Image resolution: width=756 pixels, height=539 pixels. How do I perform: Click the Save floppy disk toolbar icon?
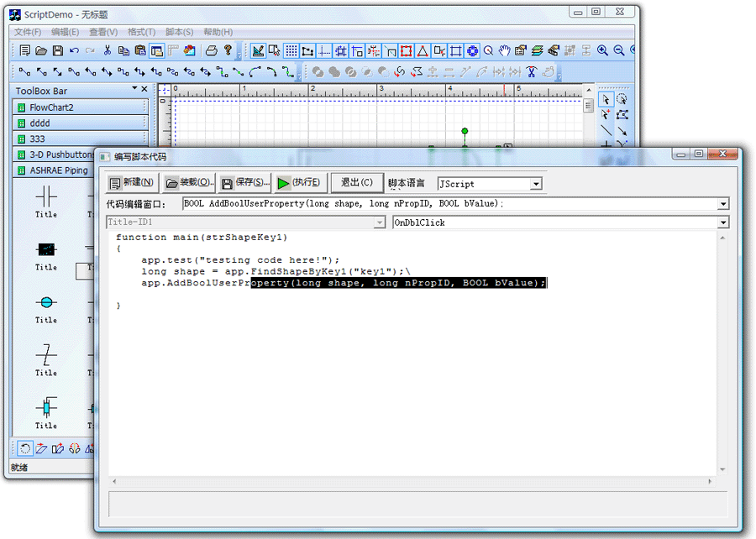tap(58, 50)
